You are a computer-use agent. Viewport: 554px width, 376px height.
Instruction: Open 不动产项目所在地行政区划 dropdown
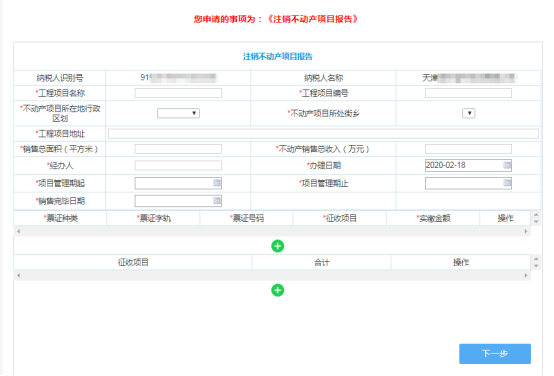tap(178, 113)
